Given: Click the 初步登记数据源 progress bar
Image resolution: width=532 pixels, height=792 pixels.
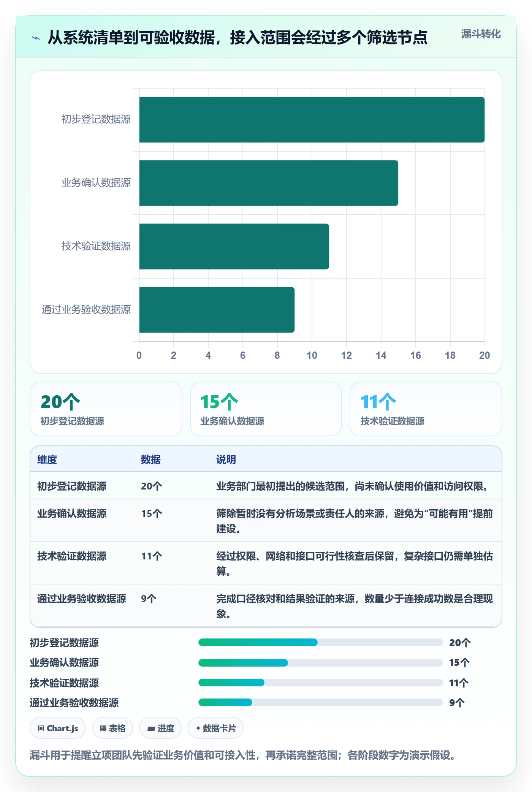Looking at the screenshot, I should point(321,642).
